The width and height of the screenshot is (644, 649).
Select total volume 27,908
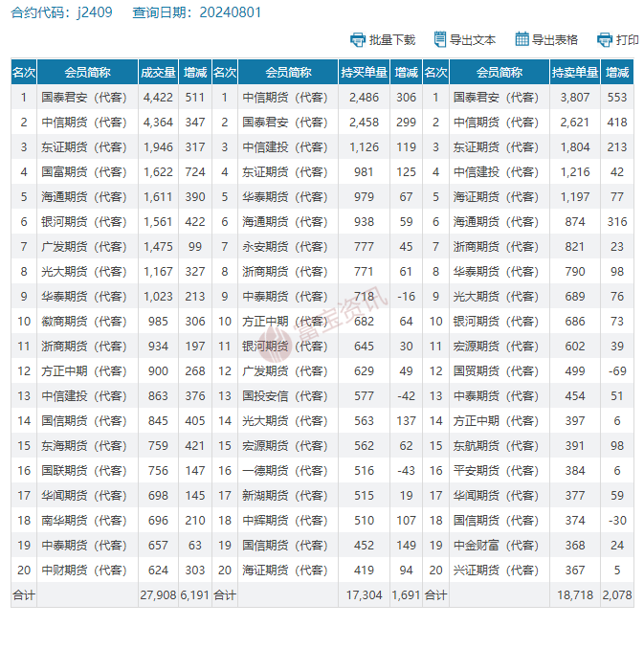click(x=158, y=595)
